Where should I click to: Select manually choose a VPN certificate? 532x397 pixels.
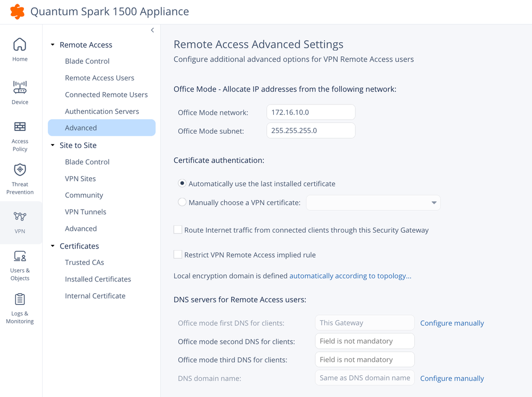[x=182, y=202]
